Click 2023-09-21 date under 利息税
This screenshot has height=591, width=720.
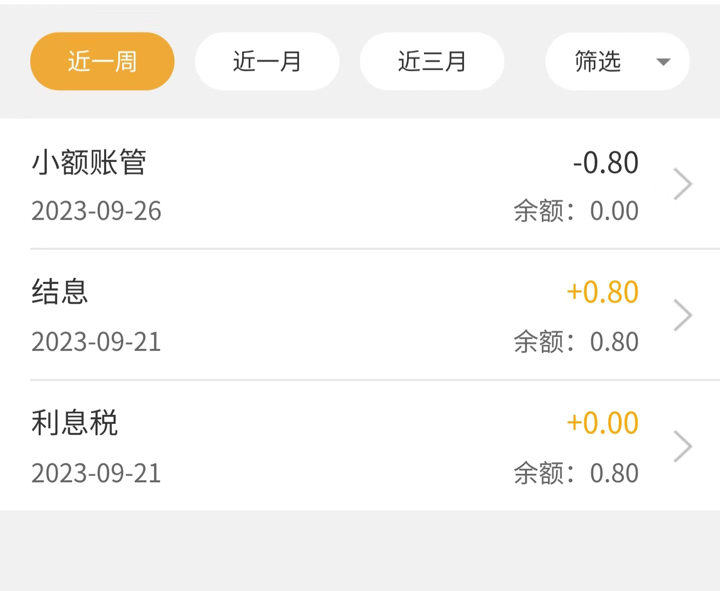click(96, 473)
